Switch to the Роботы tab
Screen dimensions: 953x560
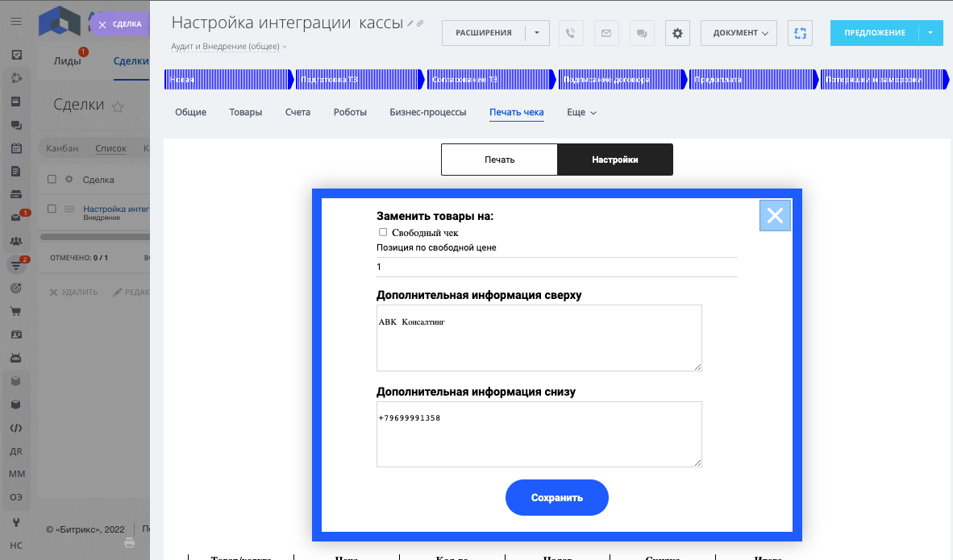click(350, 112)
